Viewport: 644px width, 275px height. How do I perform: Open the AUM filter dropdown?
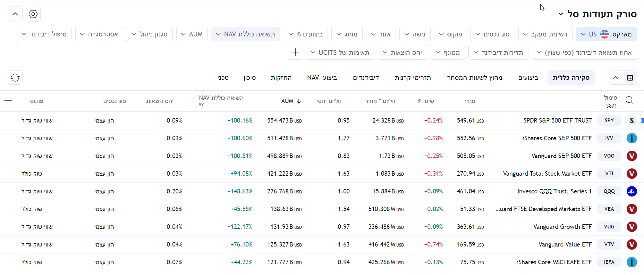coord(192,34)
